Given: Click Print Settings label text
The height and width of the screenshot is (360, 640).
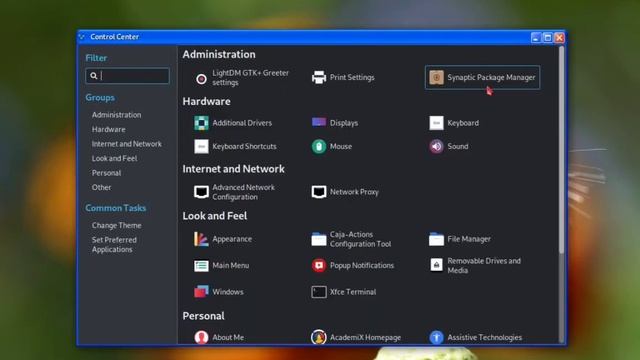Looking at the screenshot, I should pyautogui.click(x=352, y=78).
